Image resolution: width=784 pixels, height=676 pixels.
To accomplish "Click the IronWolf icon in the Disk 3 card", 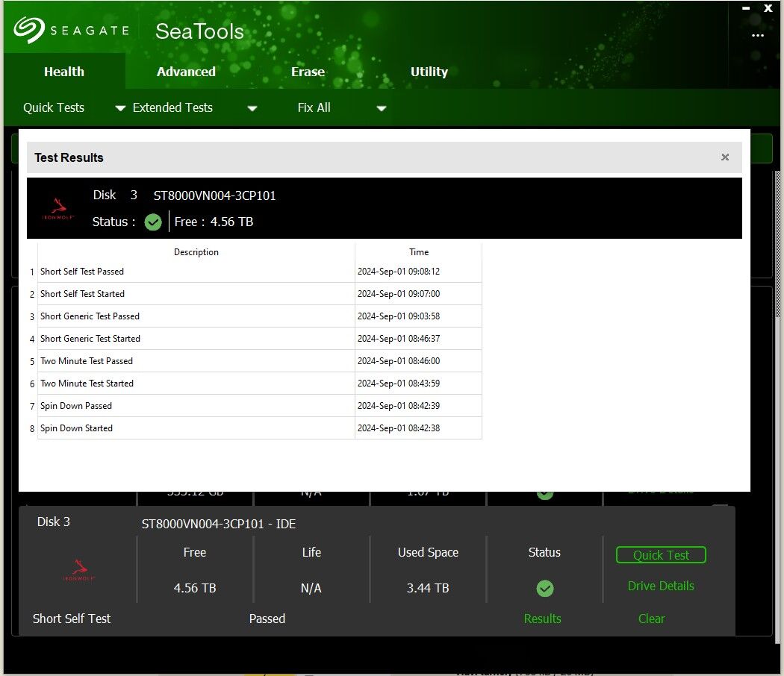I will pyautogui.click(x=79, y=571).
